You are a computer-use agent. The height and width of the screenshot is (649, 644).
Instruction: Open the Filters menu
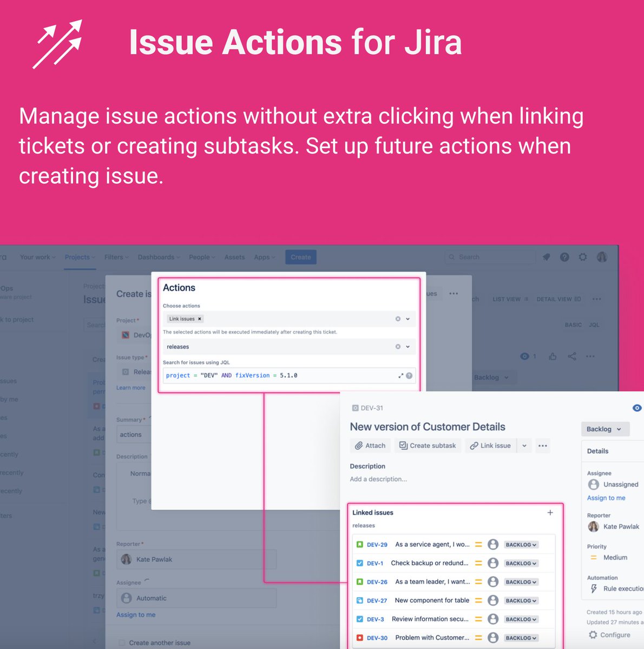click(x=116, y=257)
